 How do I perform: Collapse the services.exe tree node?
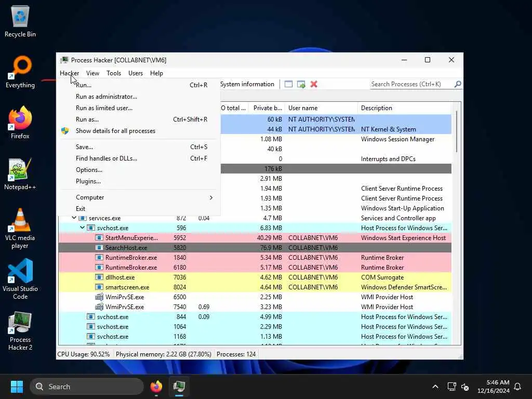(74, 218)
